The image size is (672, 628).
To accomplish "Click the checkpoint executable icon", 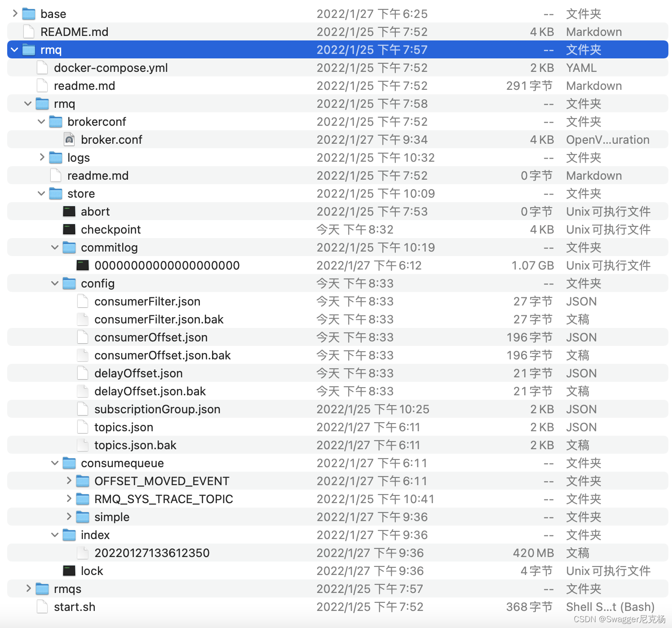I will point(69,229).
